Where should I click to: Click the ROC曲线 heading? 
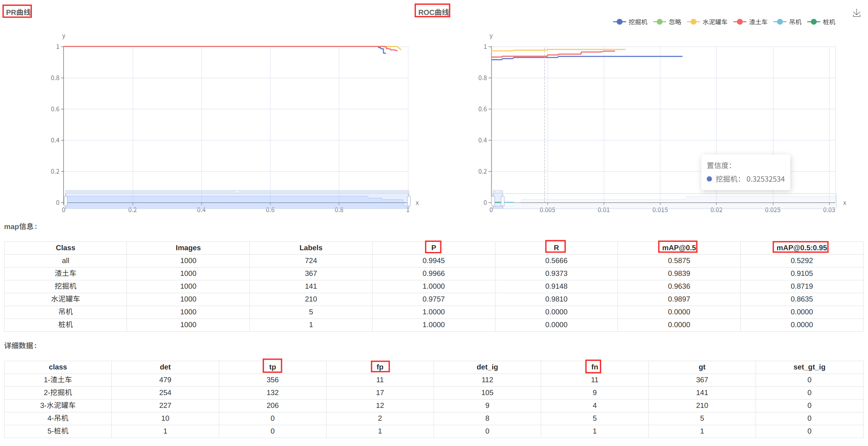[433, 12]
